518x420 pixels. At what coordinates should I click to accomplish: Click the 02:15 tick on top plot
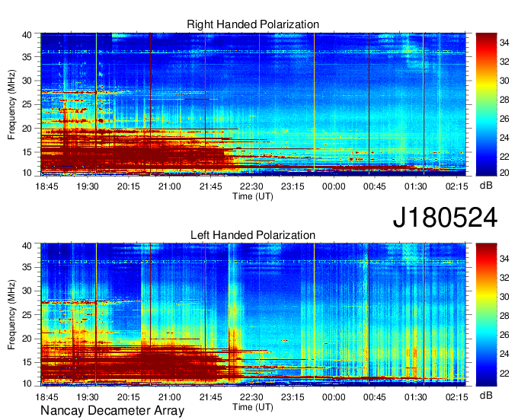tap(457, 186)
